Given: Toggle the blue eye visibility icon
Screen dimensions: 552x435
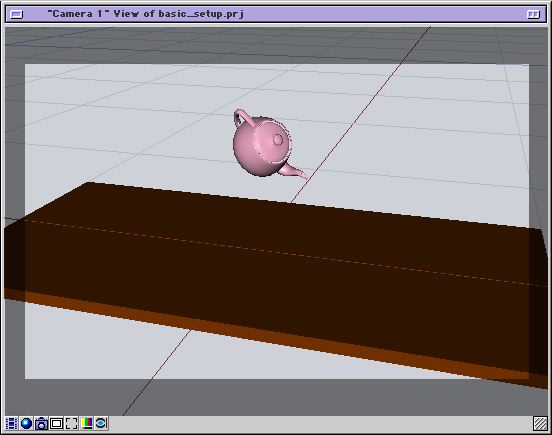Looking at the screenshot, I should point(101,423).
